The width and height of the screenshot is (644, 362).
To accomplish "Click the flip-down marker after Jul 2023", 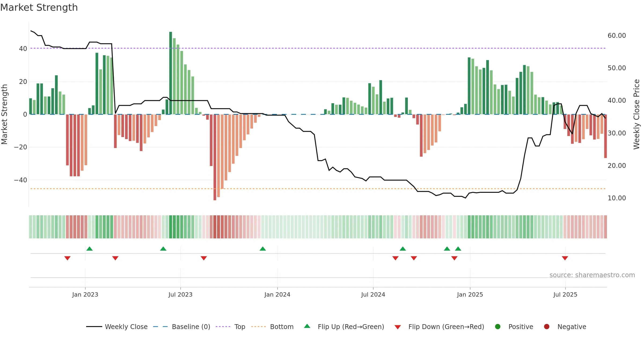I will [204, 258].
